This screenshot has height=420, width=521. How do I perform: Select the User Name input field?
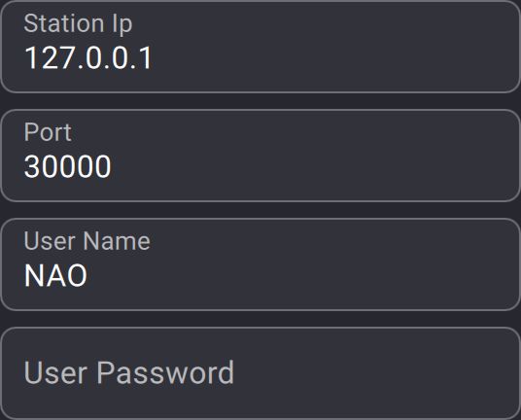260,264
